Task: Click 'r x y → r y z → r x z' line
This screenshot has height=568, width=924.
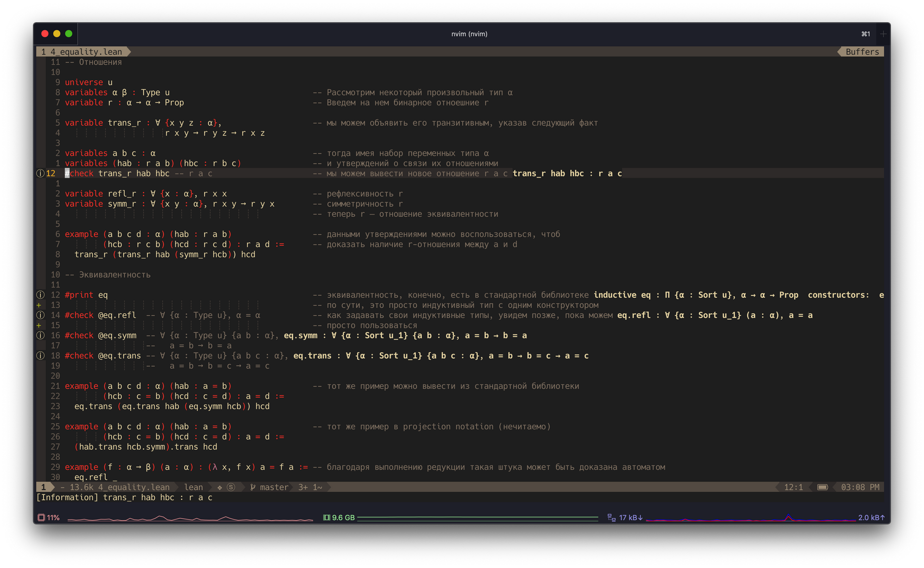Action: (x=215, y=134)
